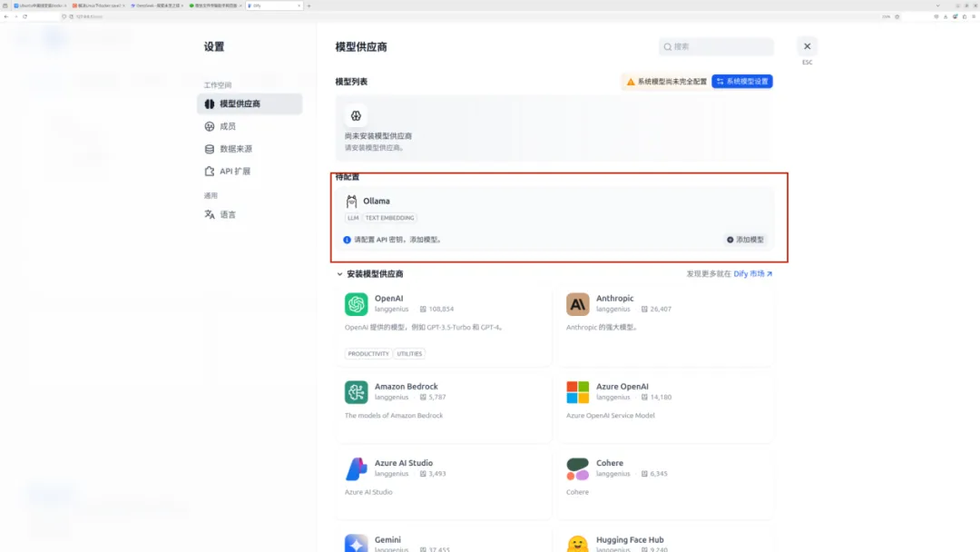The height and width of the screenshot is (552, 980).
Task: Expand the browser tab list dropdown
Action: (937, 5)
